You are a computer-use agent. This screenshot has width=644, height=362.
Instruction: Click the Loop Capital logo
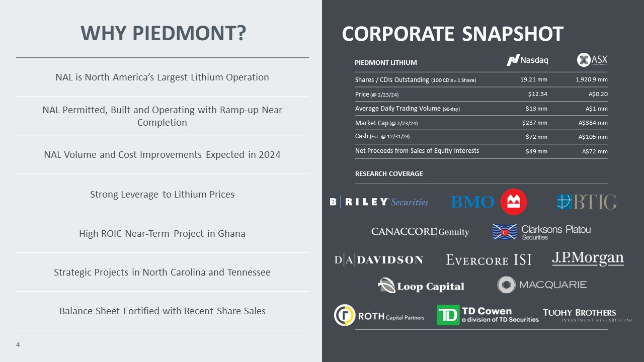(421, 286)
